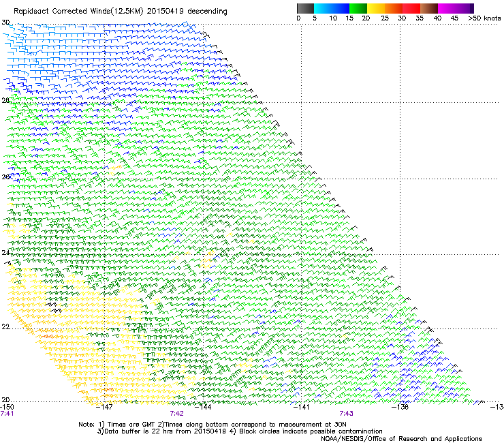Click the longitude axis label '-147'

[104, 407]
